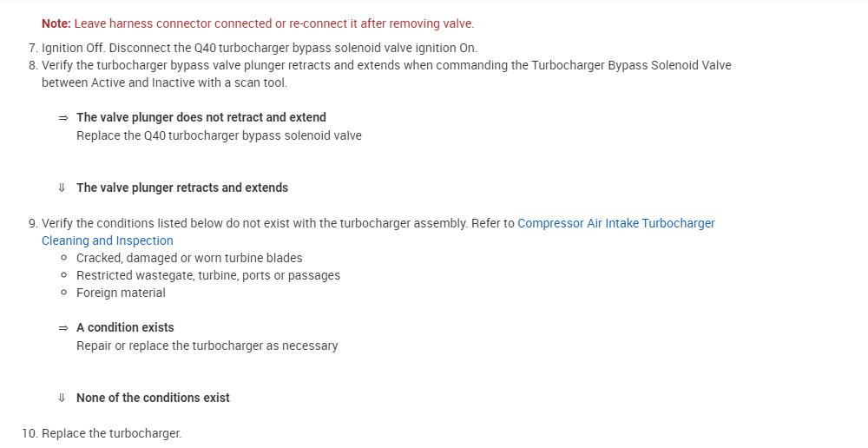Click "Repair or replace the turbocharger as necessary"
The image size is (868, 448).
[x=207, y=346]
